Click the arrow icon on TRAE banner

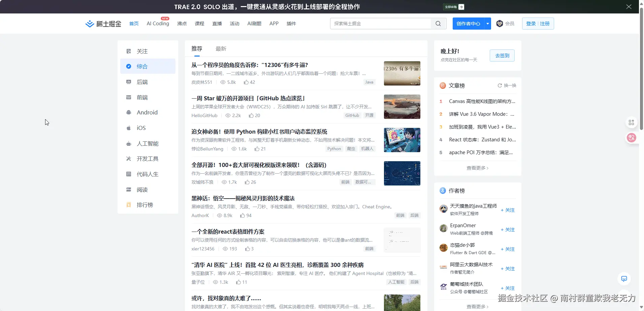coord(461,7)
